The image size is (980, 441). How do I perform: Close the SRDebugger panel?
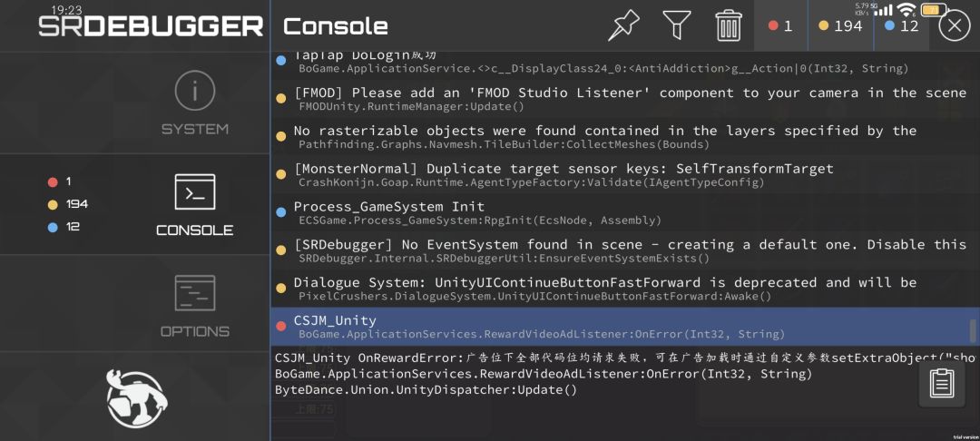955,25
